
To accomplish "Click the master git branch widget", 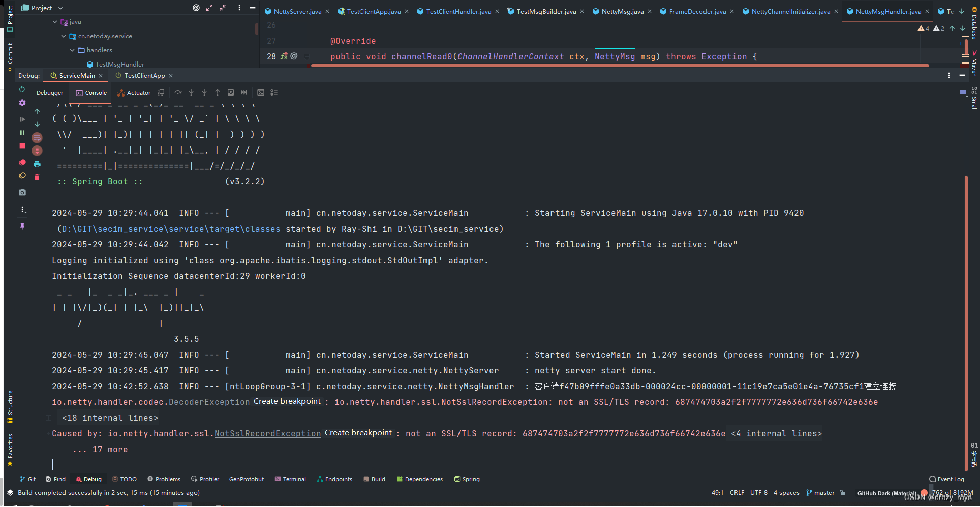I will pyautogui.click(x=820, y=493).
